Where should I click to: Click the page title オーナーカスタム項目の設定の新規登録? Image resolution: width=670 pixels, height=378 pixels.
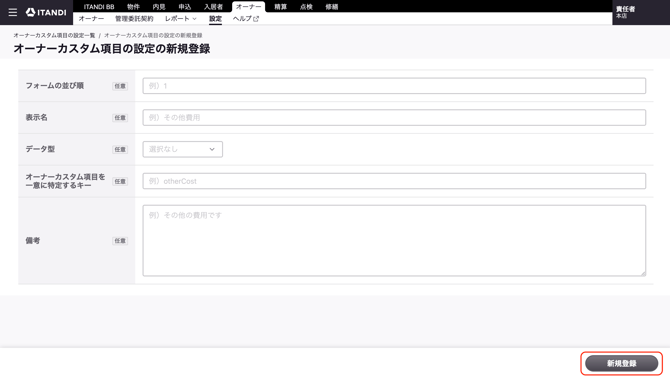(112, 49)
